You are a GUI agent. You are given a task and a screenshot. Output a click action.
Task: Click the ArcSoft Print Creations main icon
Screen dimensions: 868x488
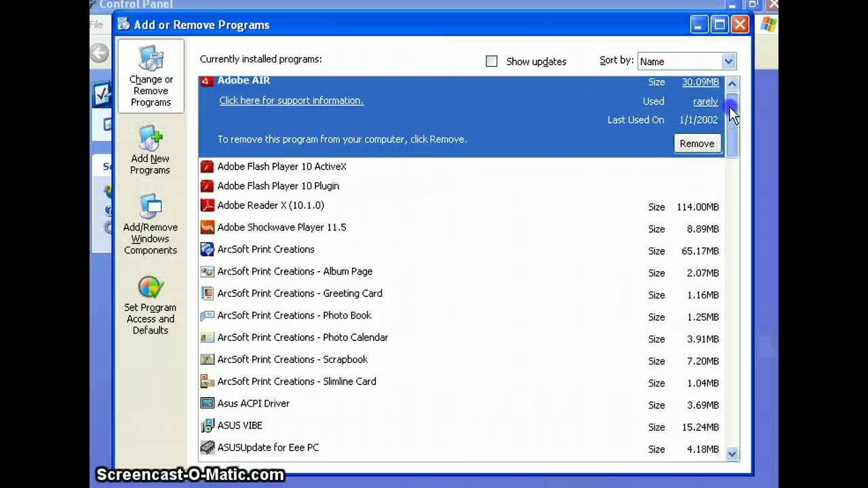(207, 249)
